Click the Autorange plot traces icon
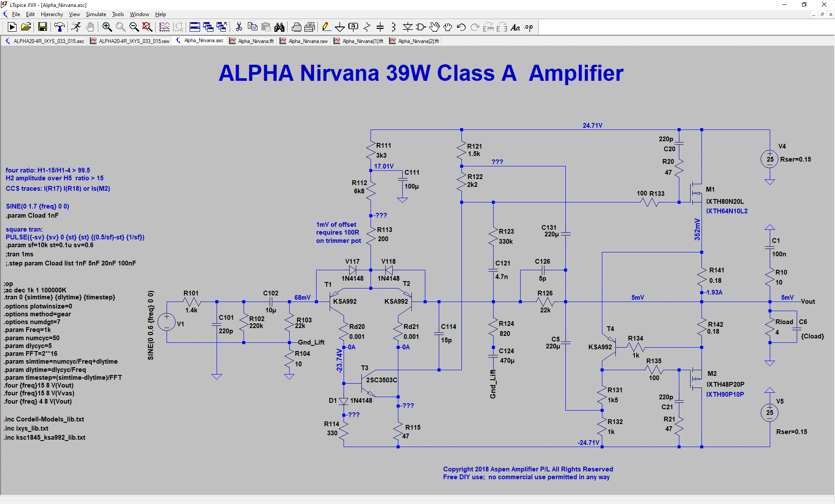This screenshot has width=835, height=504. click(x=164, y=27)
